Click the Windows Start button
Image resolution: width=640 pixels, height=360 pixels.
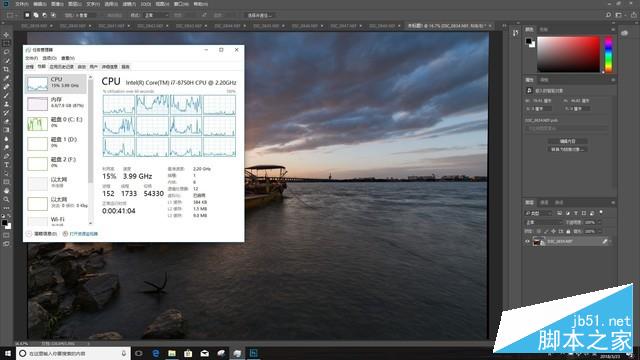tap(7, 353)
